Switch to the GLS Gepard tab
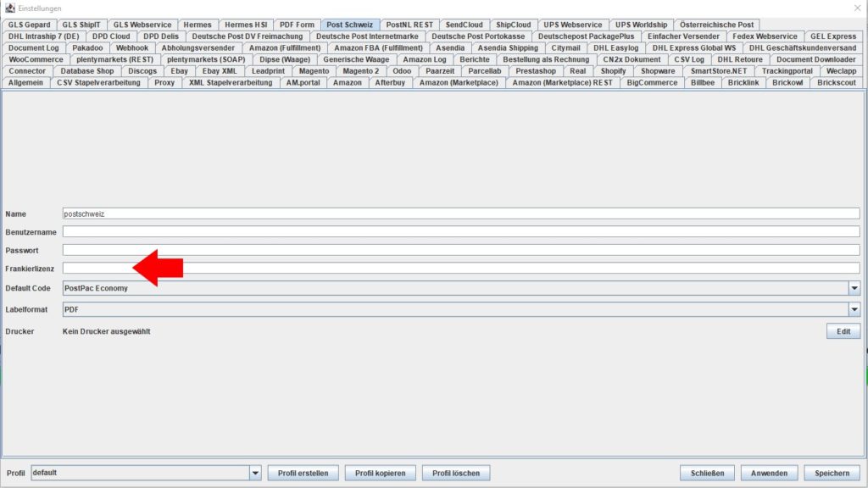868x488 pixels. click(29, 25)
